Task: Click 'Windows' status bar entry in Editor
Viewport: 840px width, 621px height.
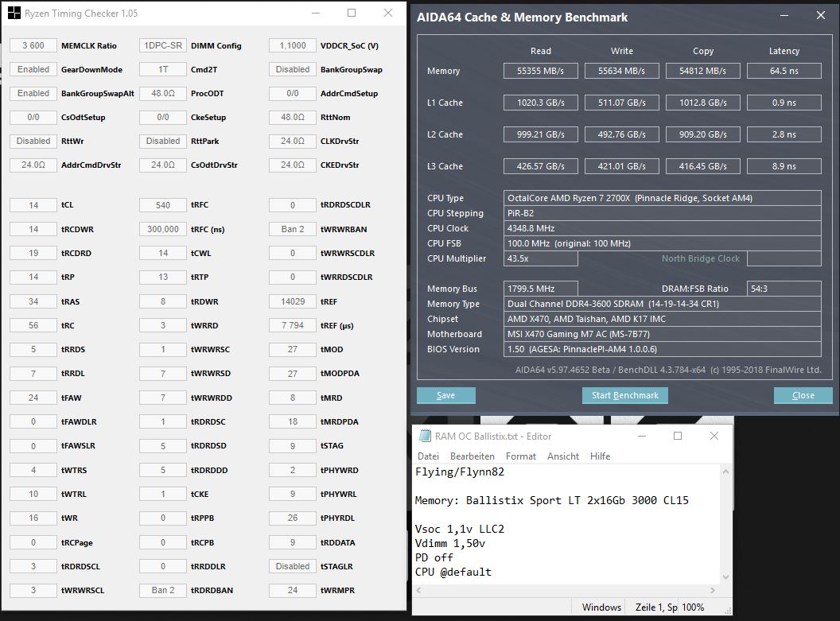Action: 601,607
